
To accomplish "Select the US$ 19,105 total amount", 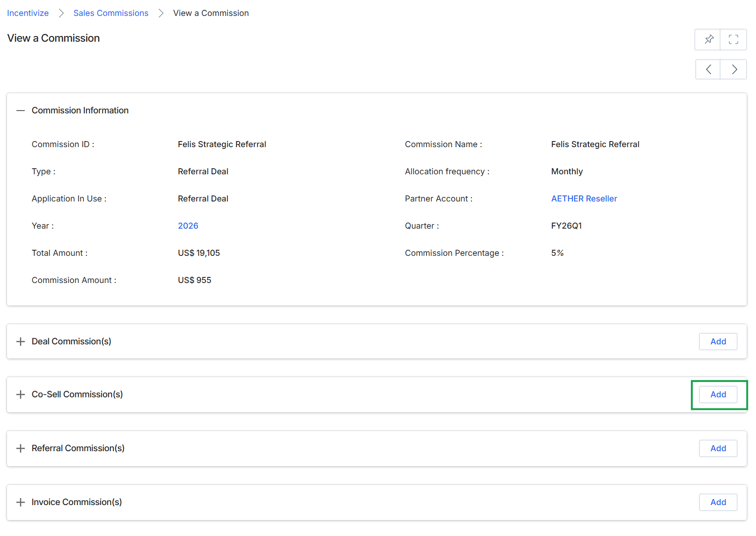I will (x=199, y=253).
